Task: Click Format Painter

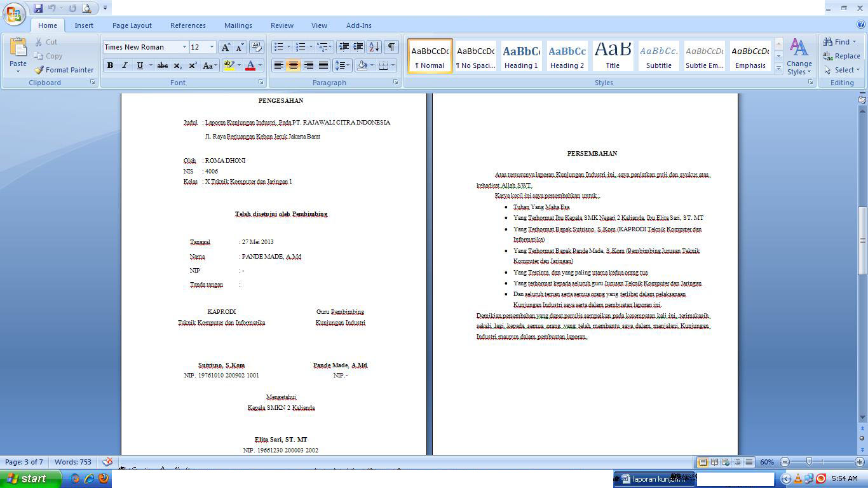Action: point(64,70)
